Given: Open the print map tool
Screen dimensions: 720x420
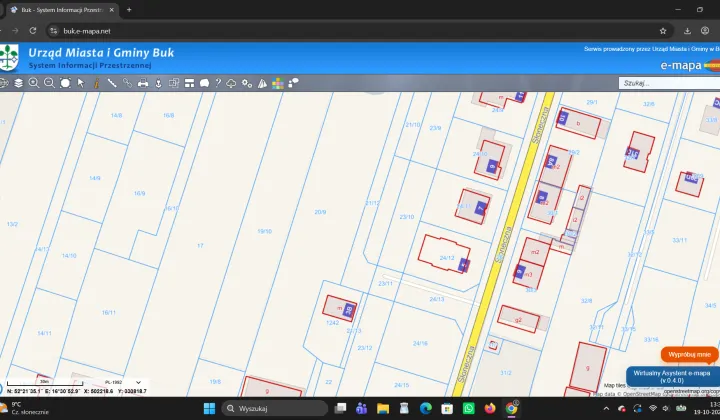Looking at the screenshot, I should [x=143, y=83].
